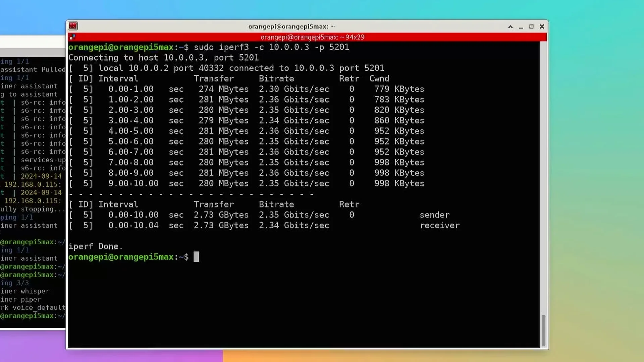This screenshot has width=644, height=362.
Task: Click the last 'orangepi@orangepi5max' prompt text
Action: 121,257
